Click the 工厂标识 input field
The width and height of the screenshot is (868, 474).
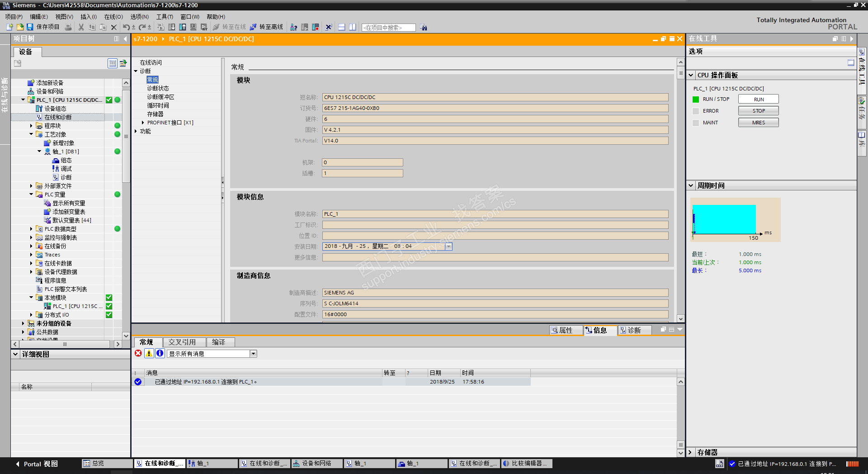point(495,225)
